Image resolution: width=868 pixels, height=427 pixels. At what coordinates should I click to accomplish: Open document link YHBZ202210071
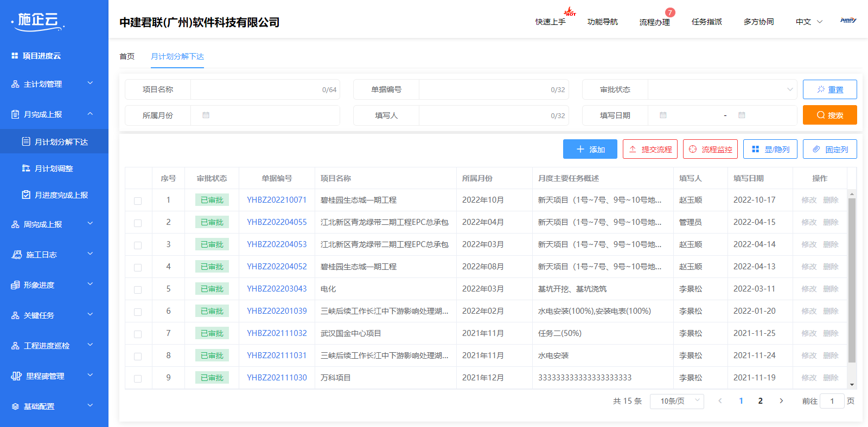tap(277, 200)
